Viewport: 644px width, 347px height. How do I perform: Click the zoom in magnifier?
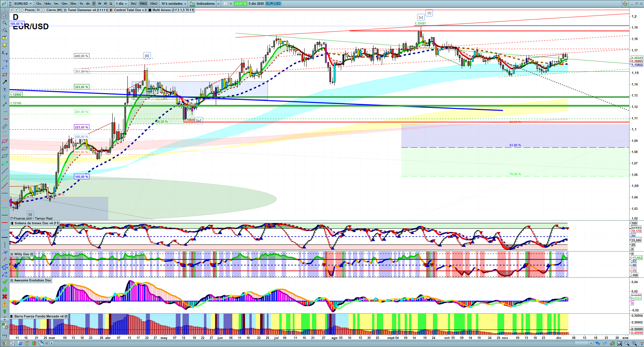coord(634,343)
